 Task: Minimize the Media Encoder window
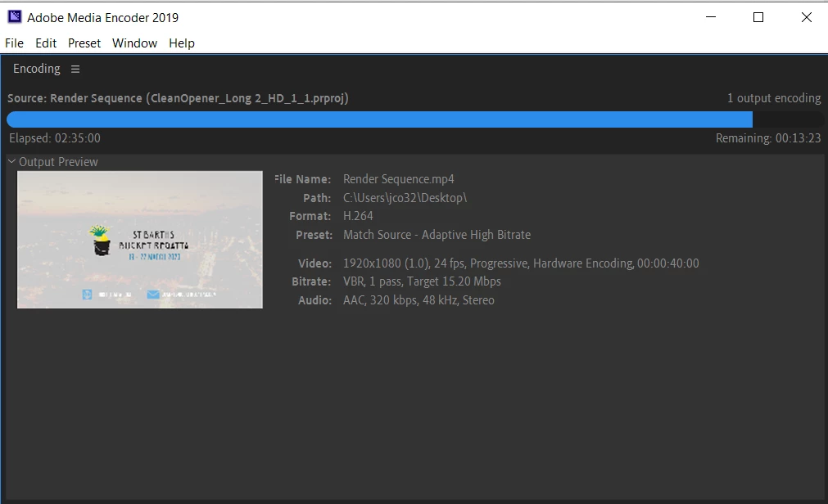coord(711,17)
